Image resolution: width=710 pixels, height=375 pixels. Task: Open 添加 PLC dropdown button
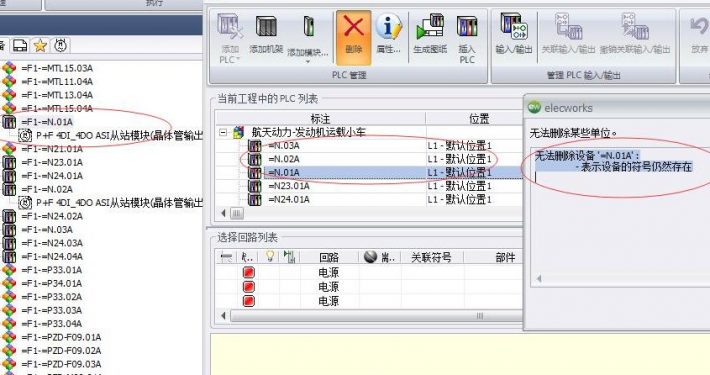click(x=229, y=39)
